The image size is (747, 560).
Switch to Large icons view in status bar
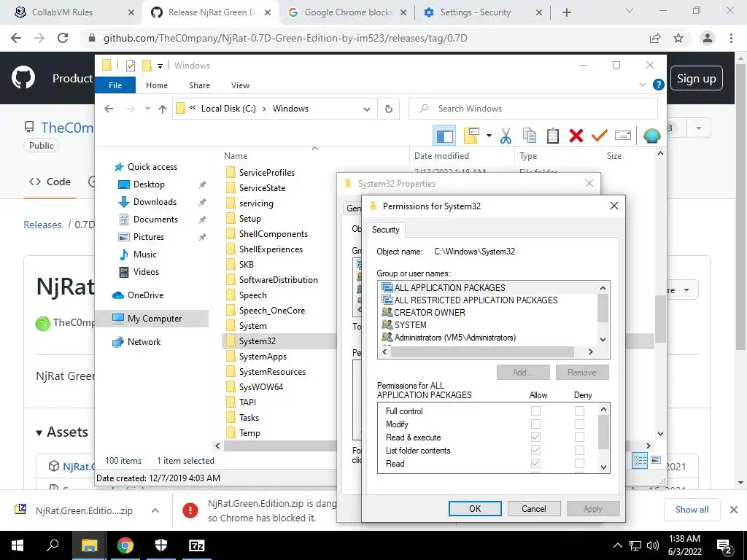coord(656,460)
